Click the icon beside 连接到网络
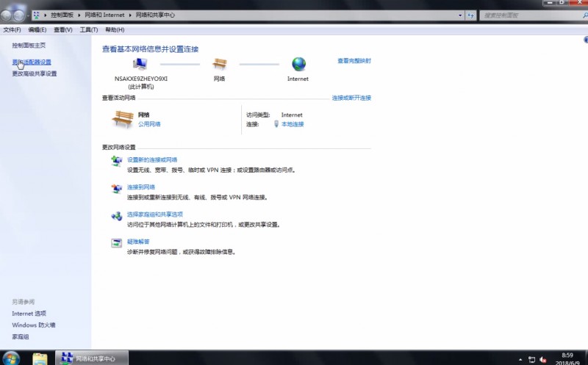 click(117, 189)
